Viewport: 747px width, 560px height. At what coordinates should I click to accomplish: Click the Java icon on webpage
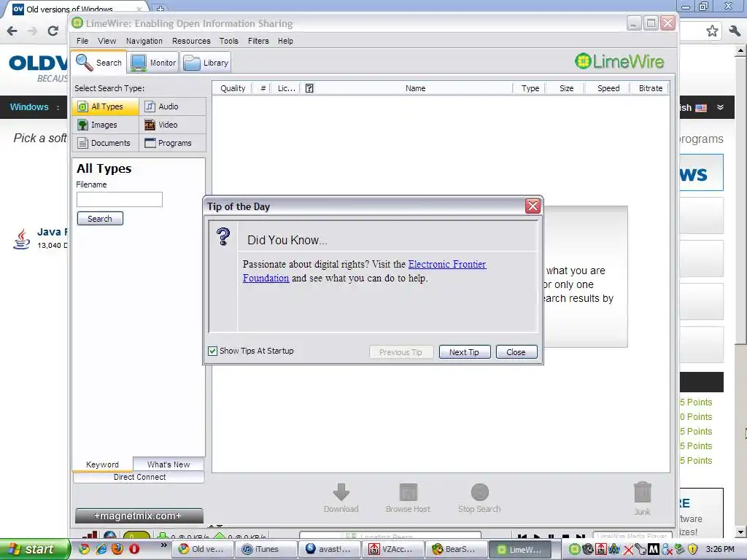coord(21,238)
